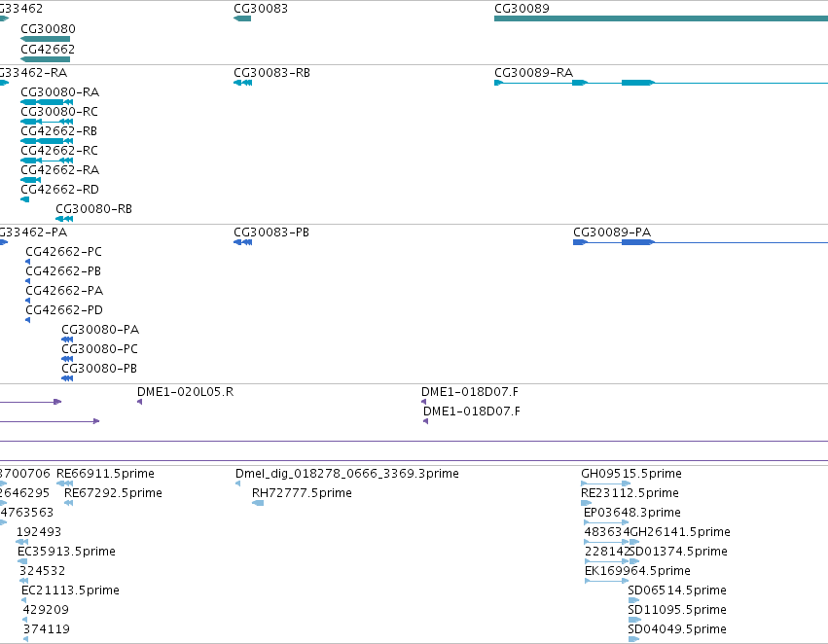Open Dmel_dig_018278_0666_3369.3prime feature
Image resolution: width=828 pixels, height=644 pixels.
tap(347, 474)
